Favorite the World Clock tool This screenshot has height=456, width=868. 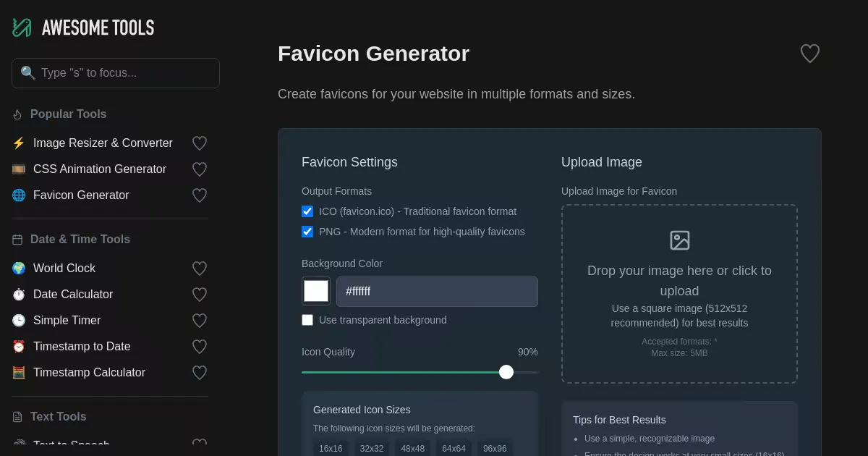pos(200,269)
